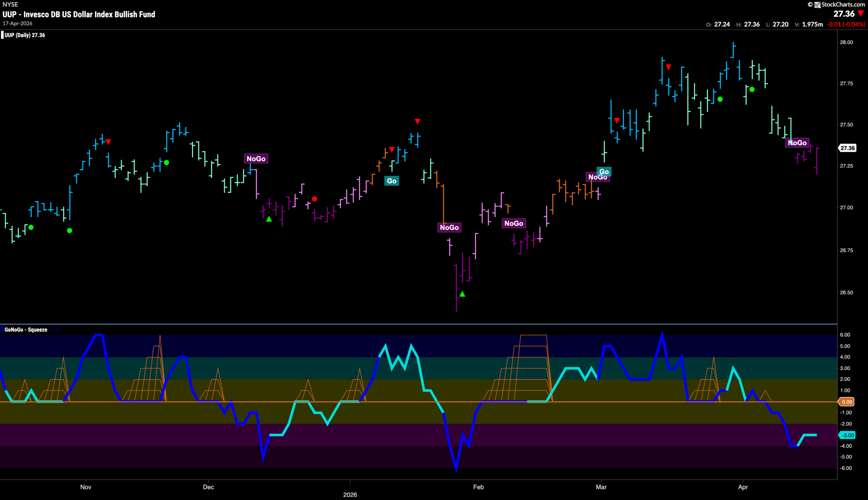The image size is (868, 500).
Task: Click the red triangle above the November high
Action: click(x=108, y=142)
